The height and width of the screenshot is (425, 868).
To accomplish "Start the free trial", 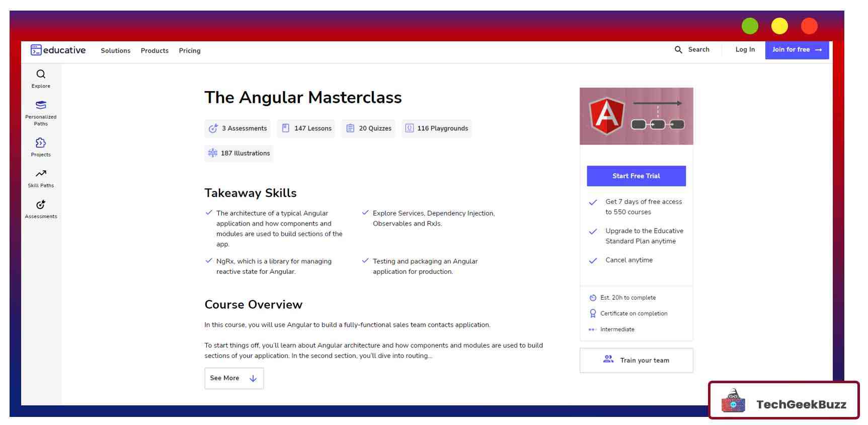I will 636,176.
